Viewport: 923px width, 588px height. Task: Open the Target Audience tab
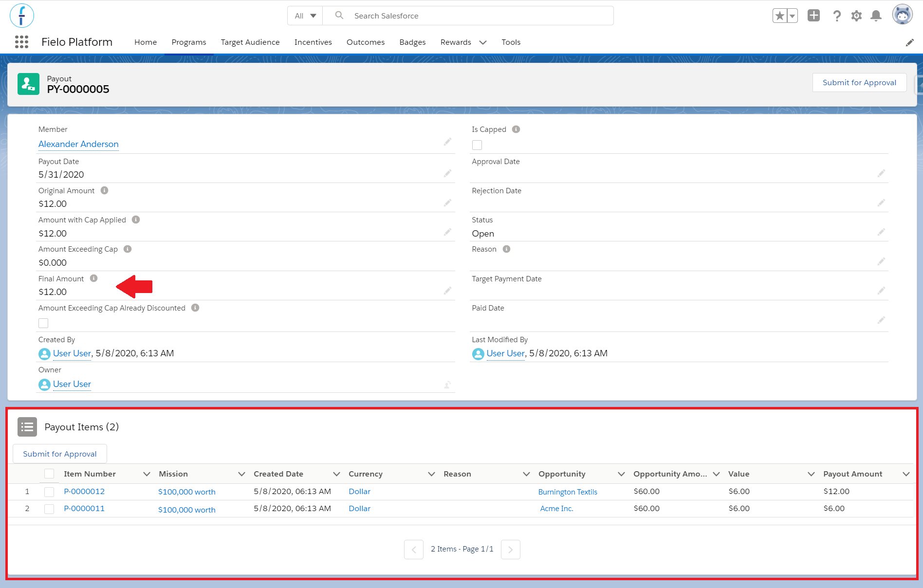[250, 42]
